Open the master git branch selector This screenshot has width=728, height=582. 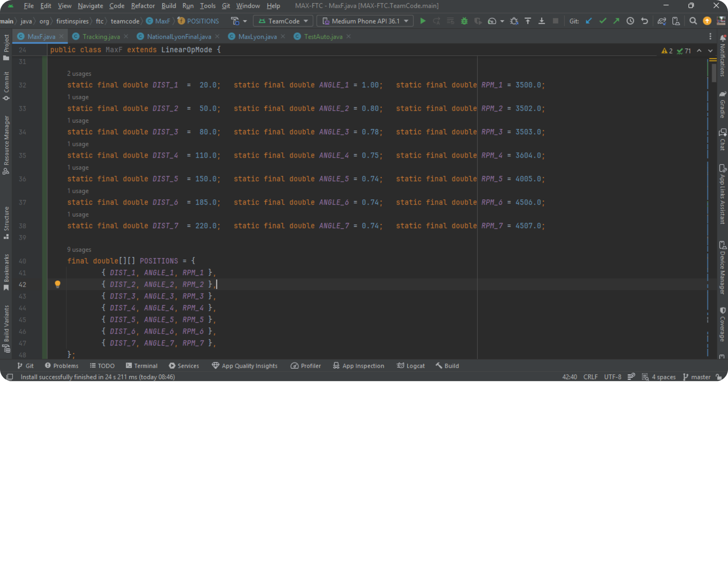click(697, 377)
